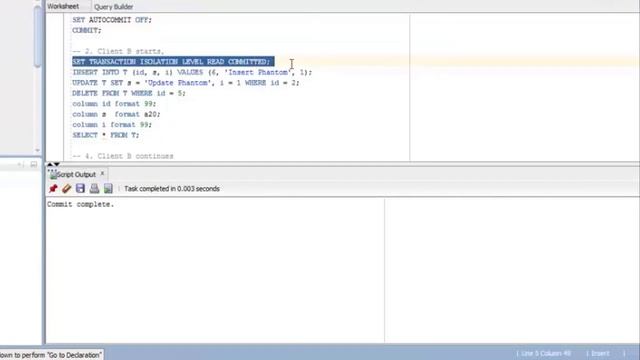Save the script output with floppy icon
This screenshot has width=640, height=360.
80,188
